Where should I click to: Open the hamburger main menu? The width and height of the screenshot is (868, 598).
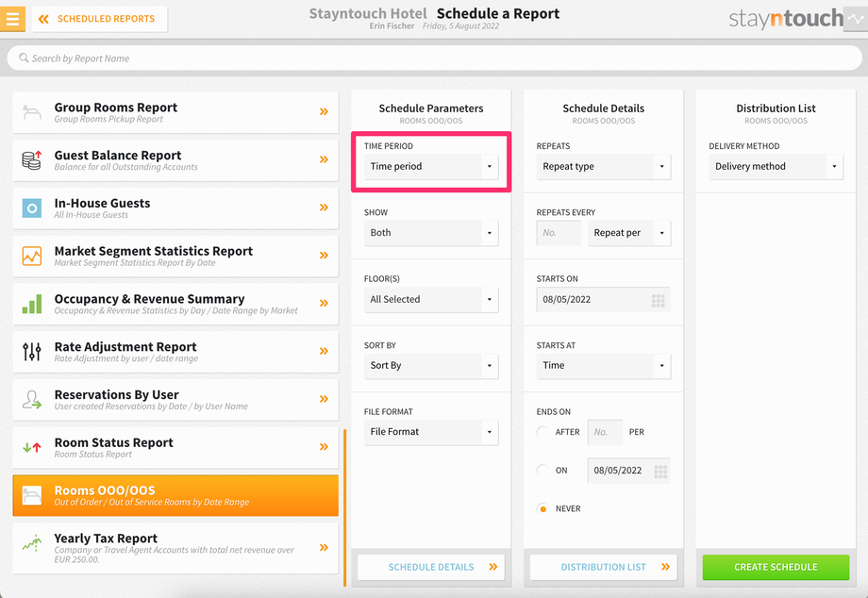coord(12,19)
